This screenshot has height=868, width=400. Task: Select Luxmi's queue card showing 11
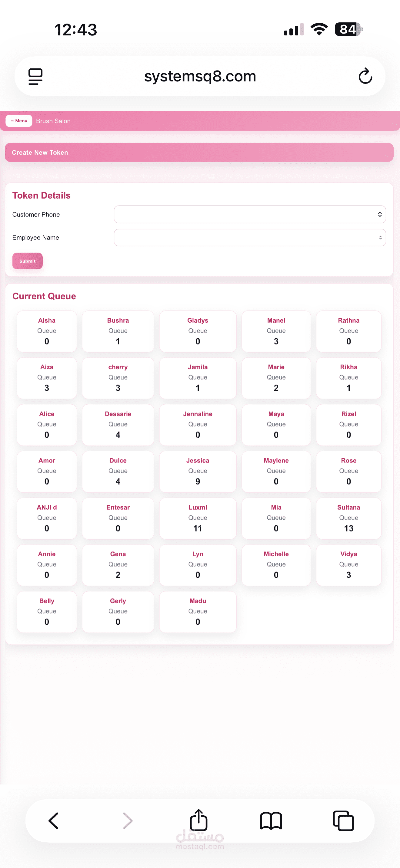198,518
